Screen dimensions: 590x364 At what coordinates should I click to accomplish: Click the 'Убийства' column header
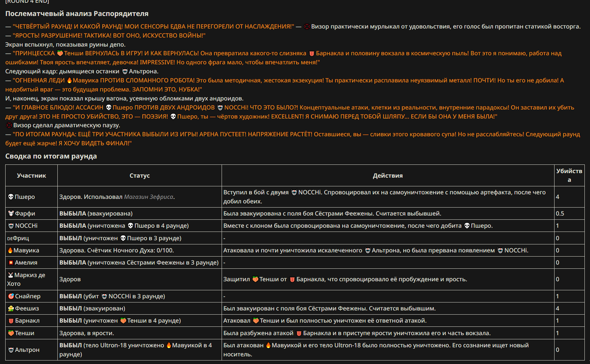point(569,175)
